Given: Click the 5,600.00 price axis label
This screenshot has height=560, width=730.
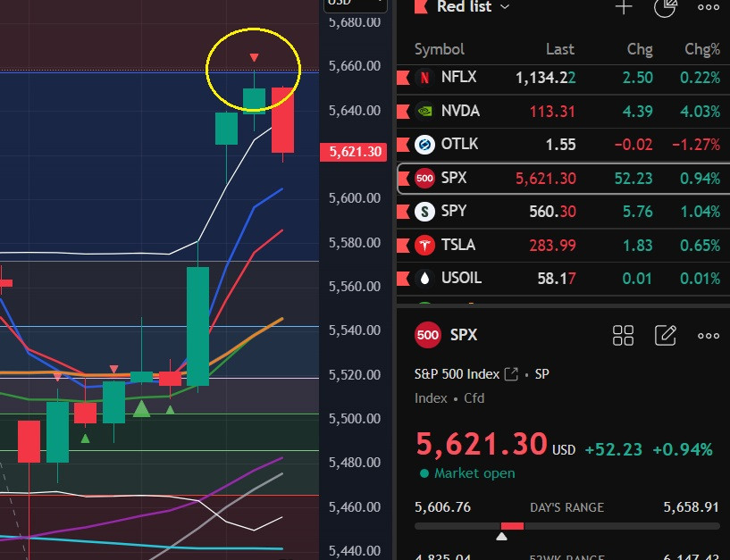Looking at the screenshot, I should tap(355, 198).
